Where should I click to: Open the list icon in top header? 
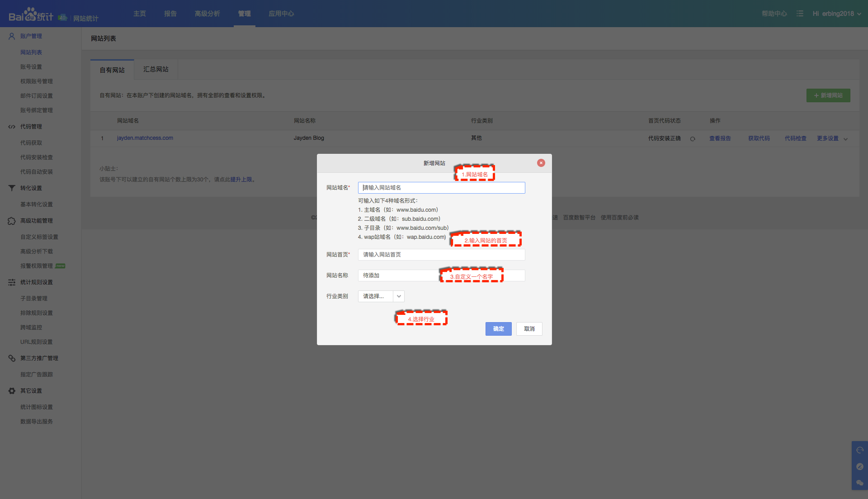tap(800, 14)
